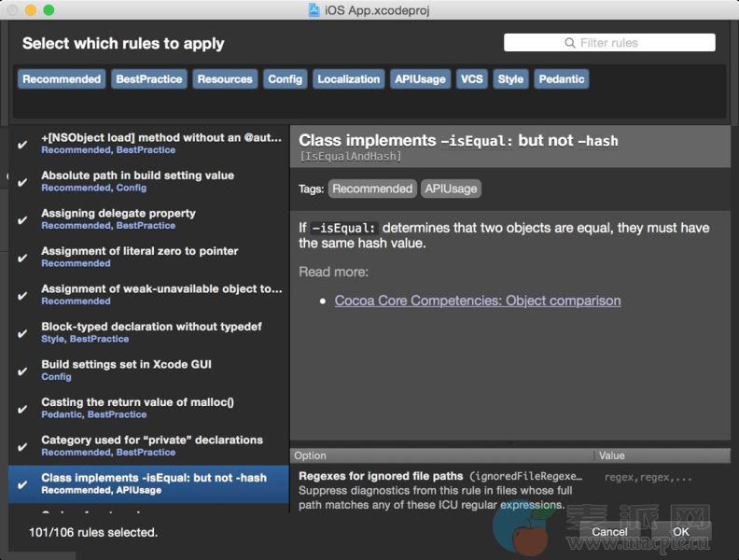Select the Build settings set in Xcode GUI rule
Image resolution: width=739 pixels, height=560 pixels.
[x=126, y=365]
